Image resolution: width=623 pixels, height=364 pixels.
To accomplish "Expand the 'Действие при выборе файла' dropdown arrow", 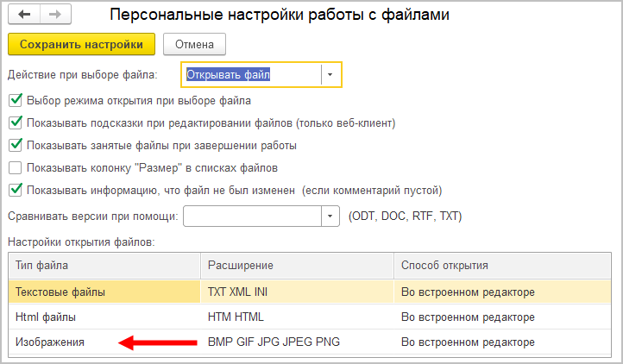I will click(330, 75).
